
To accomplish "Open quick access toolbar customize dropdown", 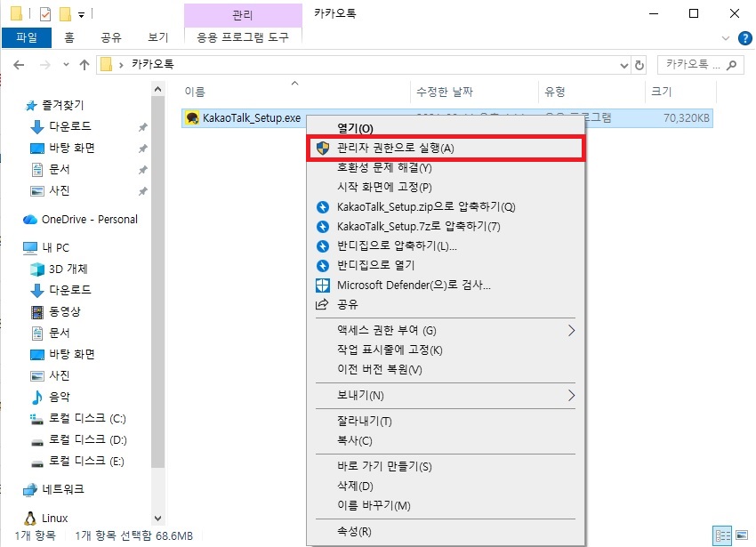I will pyautogui.click(x=82, y=15).
